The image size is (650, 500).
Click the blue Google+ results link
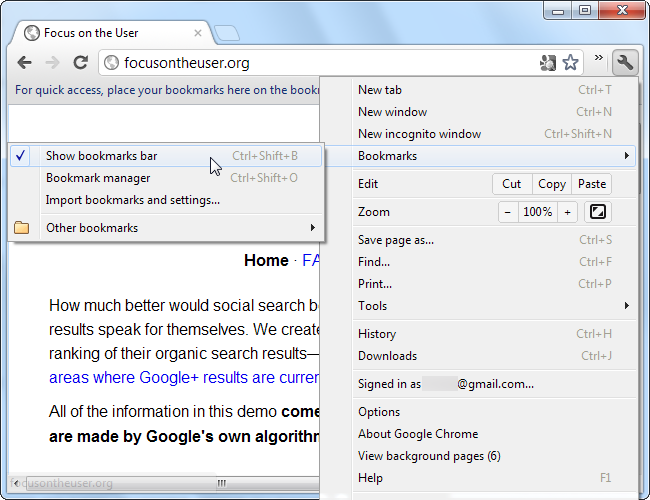coord(184,378)
